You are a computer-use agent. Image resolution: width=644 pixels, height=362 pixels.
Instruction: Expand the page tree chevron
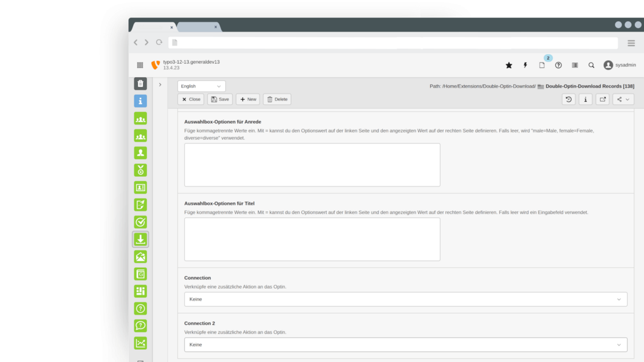[x=160, y=85]
